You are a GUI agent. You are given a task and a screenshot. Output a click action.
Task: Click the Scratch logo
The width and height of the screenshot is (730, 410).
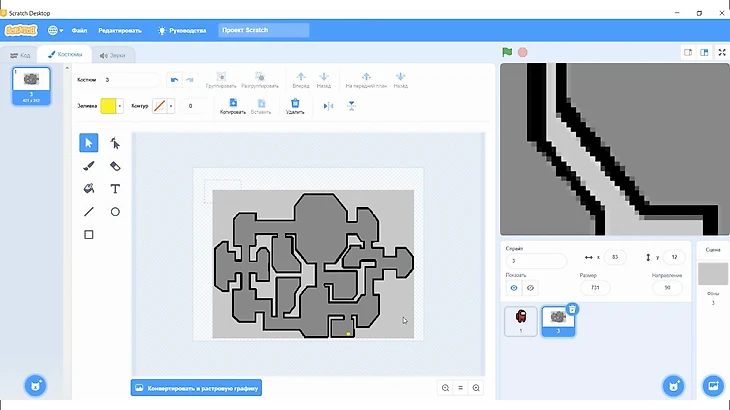21,30
